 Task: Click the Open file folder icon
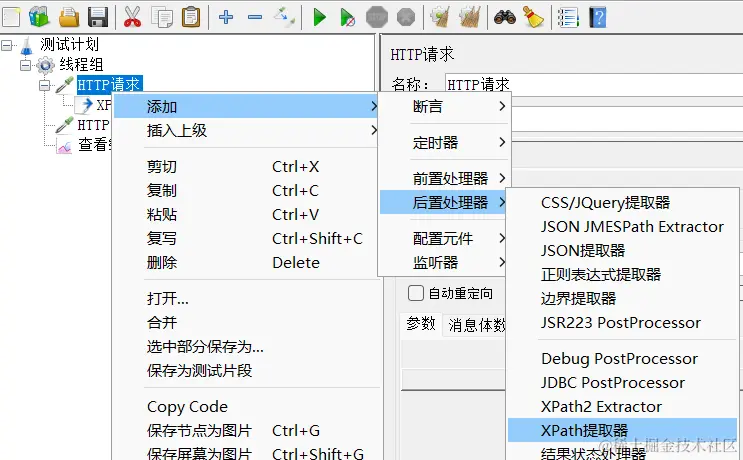(69, 18)
